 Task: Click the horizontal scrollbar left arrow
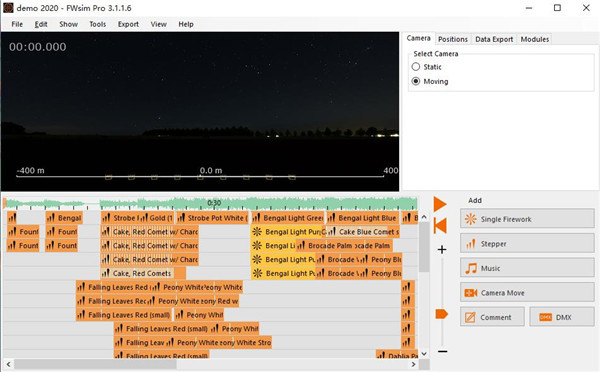[8, 364]
